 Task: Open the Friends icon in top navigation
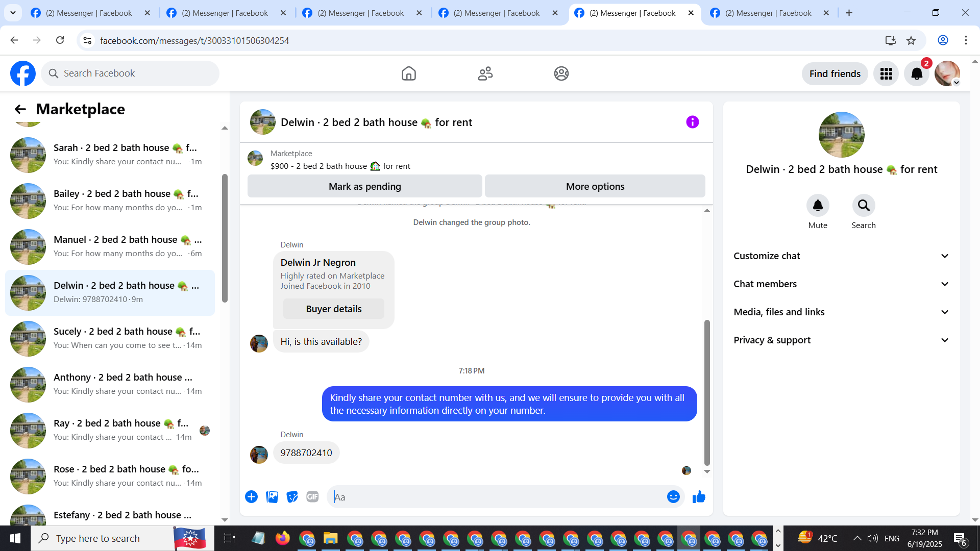485,73
